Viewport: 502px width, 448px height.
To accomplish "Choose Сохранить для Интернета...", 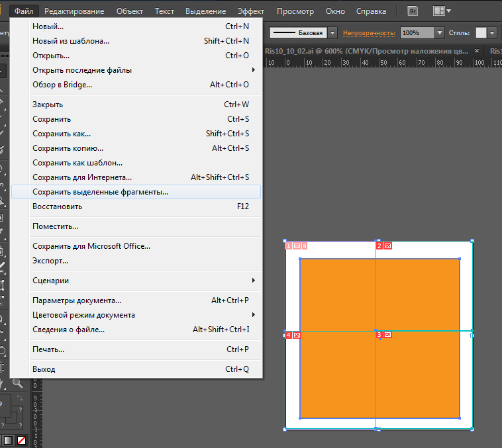I will (x=136, y=177).
